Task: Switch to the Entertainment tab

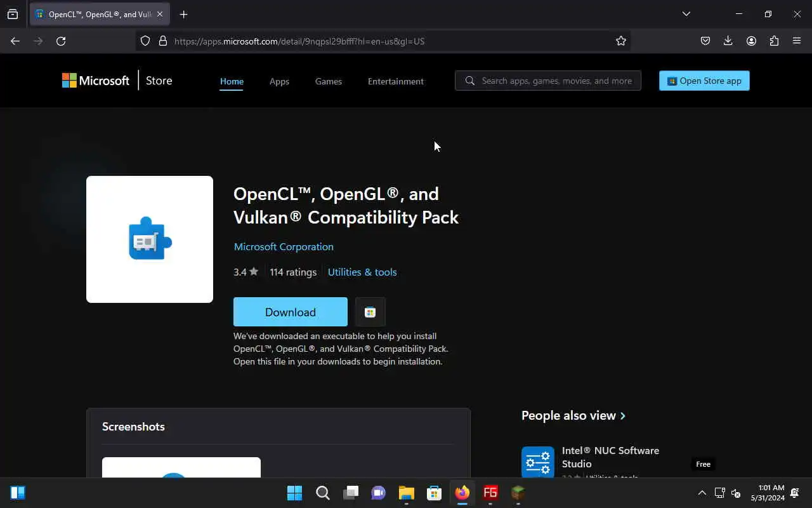Action: pos(396,81)
